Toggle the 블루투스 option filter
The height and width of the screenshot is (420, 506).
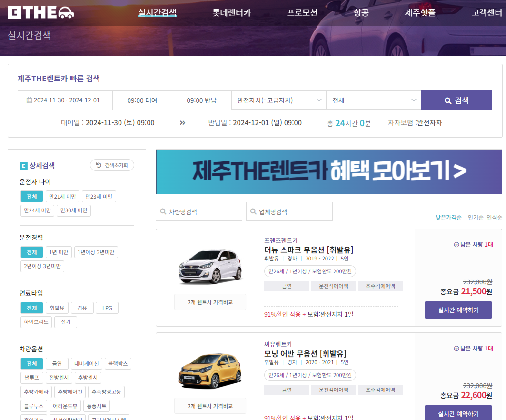34,406
